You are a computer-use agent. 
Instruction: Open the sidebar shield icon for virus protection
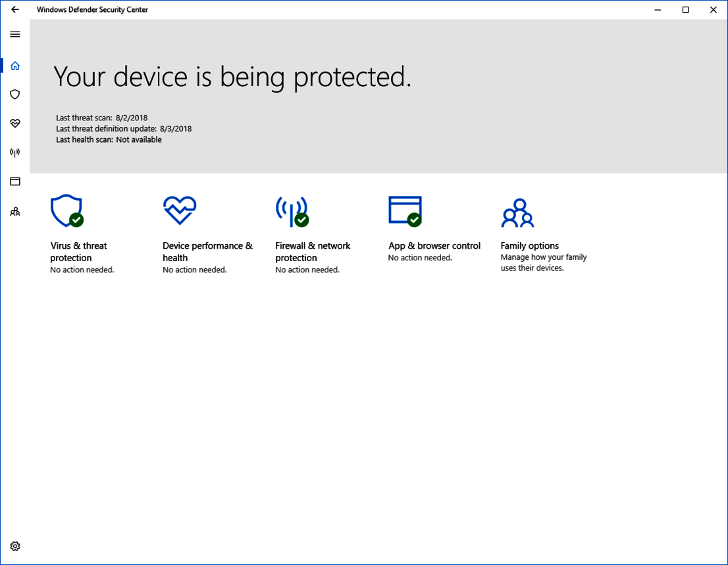click(x=15, y=95)
